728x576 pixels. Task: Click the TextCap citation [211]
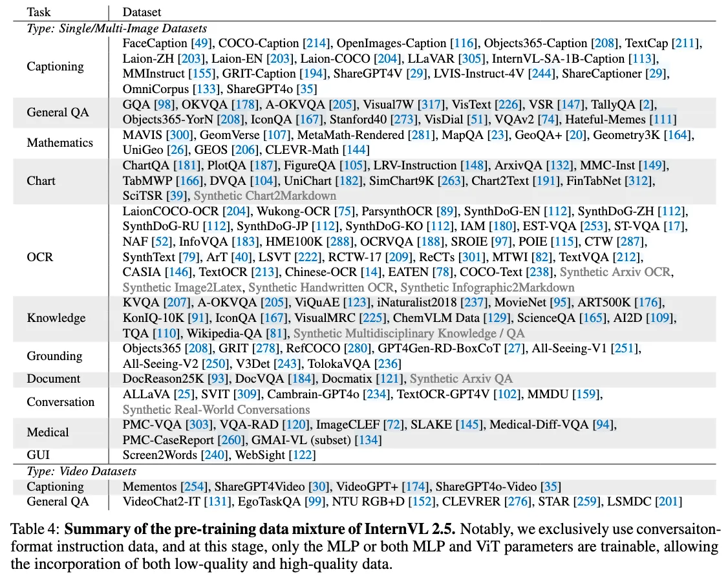687,44
